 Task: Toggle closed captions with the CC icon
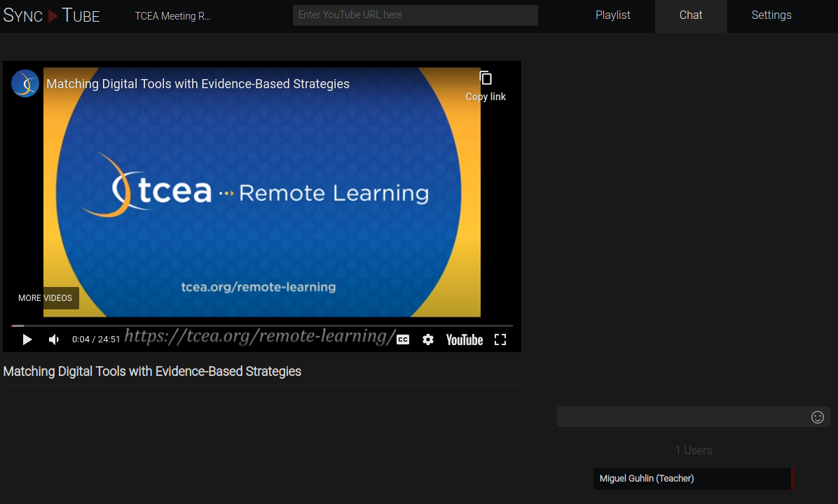point(403,339)
